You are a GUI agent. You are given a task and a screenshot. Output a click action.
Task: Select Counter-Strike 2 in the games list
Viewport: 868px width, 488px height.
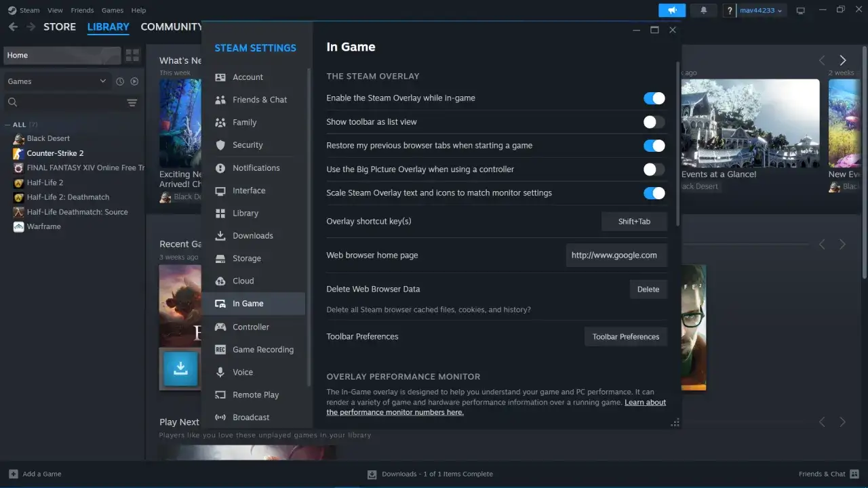(x=55, y=153)
